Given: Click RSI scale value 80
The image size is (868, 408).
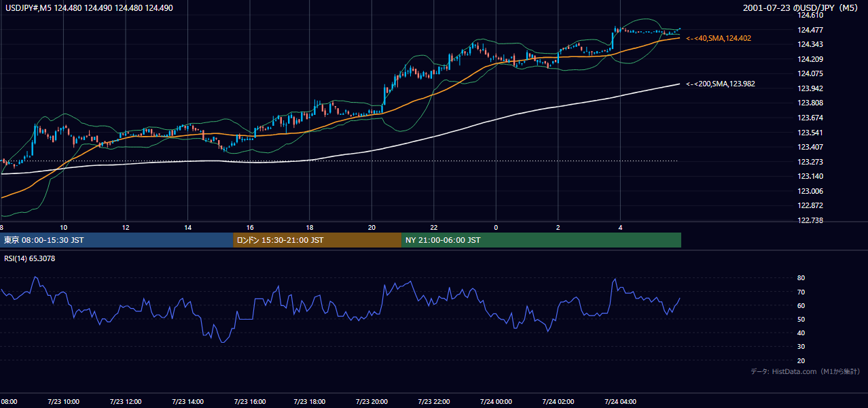Looking at the screenshot, I should [x=801, y=278].
